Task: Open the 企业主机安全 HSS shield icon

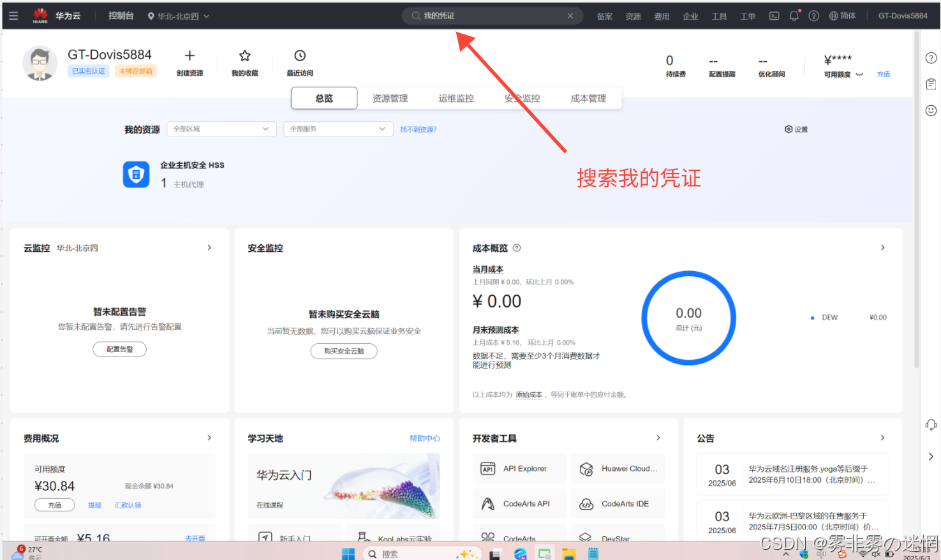Action: tap(136, 174)
